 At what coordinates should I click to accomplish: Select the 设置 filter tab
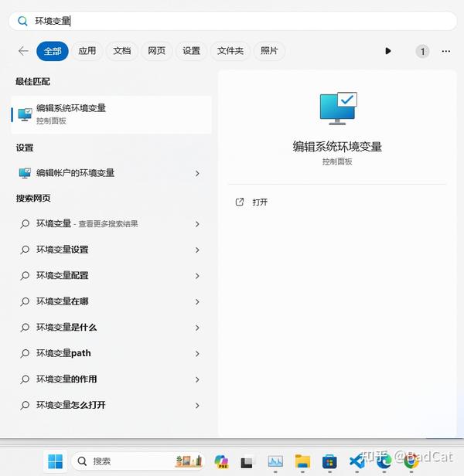[x=191, y=51]
